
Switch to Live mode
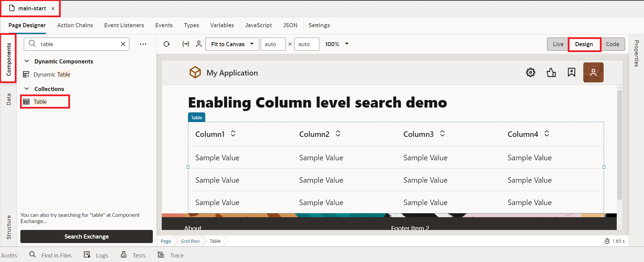tap(558, 44)
